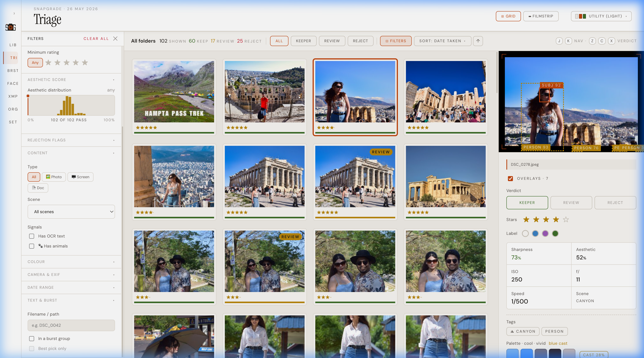Apply the blue colour label
The width and height of the screenshot is (644, 358).
click(x=535, y=234)
